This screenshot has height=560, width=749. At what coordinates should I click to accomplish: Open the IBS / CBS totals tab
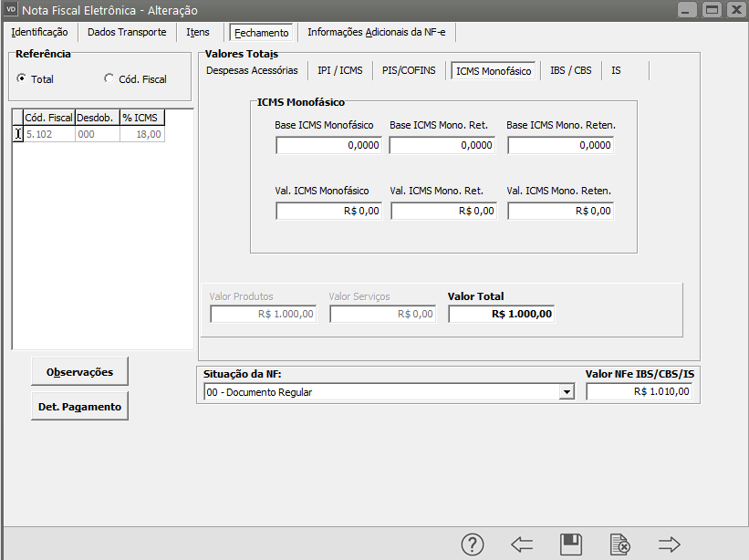[x=570, y=70]
